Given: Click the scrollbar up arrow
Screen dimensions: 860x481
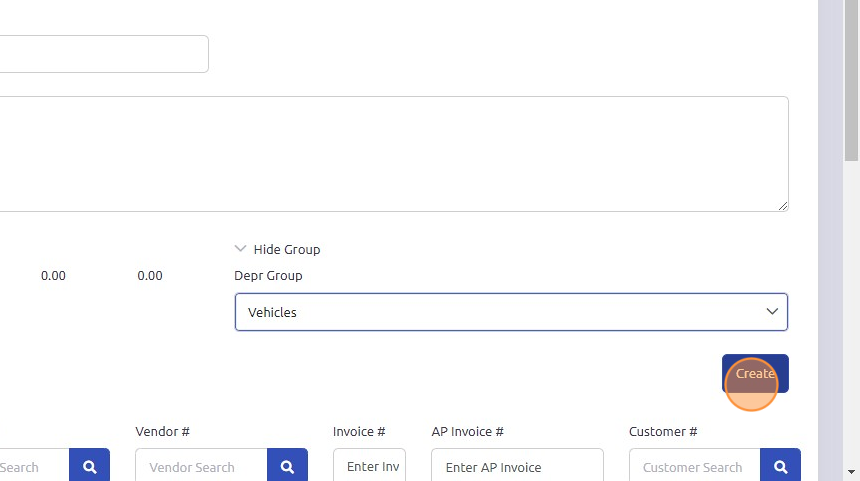Looking at the screenshot, I should 851,8.
